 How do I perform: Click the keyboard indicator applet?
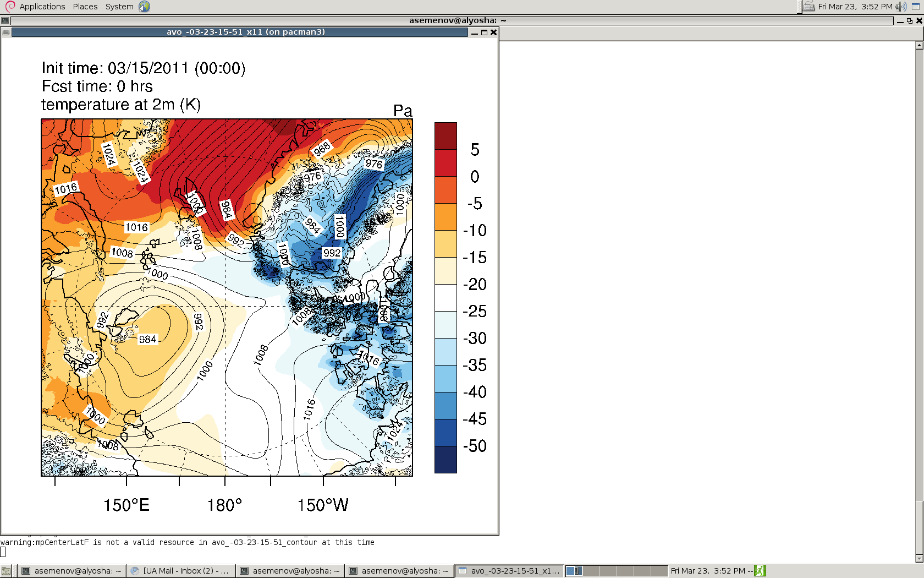click(809, 7)
